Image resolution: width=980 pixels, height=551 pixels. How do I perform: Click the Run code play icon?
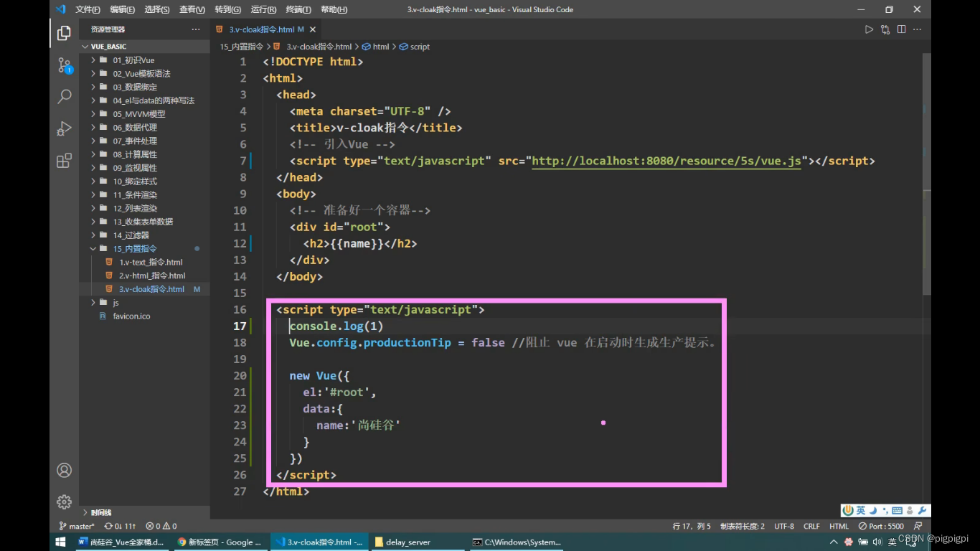pos(869,29)
